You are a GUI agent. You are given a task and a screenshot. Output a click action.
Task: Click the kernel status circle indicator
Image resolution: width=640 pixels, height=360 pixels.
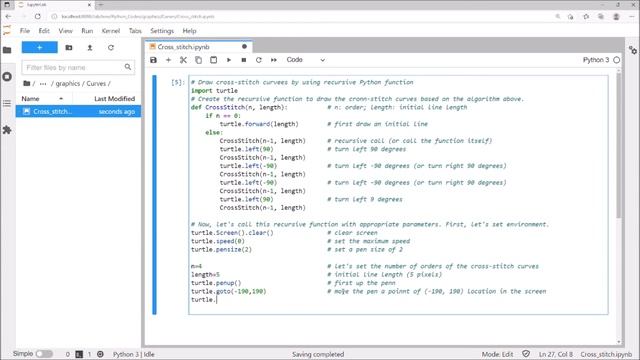point(617,60)
